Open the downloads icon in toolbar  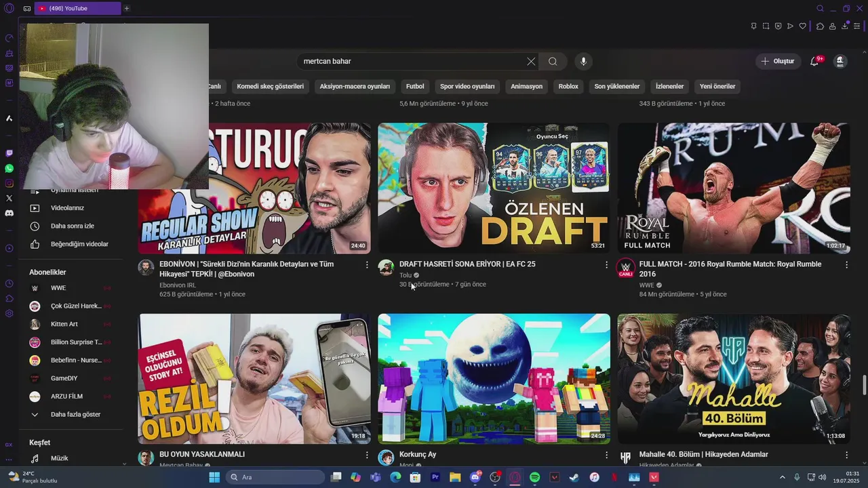pyautogui.click(x=845, y=26)
